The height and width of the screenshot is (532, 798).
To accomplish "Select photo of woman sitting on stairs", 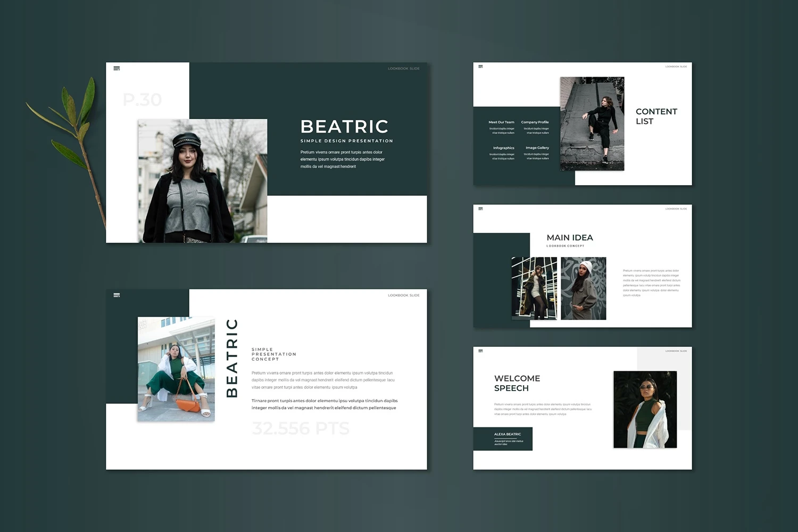I will tap(592, 123).
